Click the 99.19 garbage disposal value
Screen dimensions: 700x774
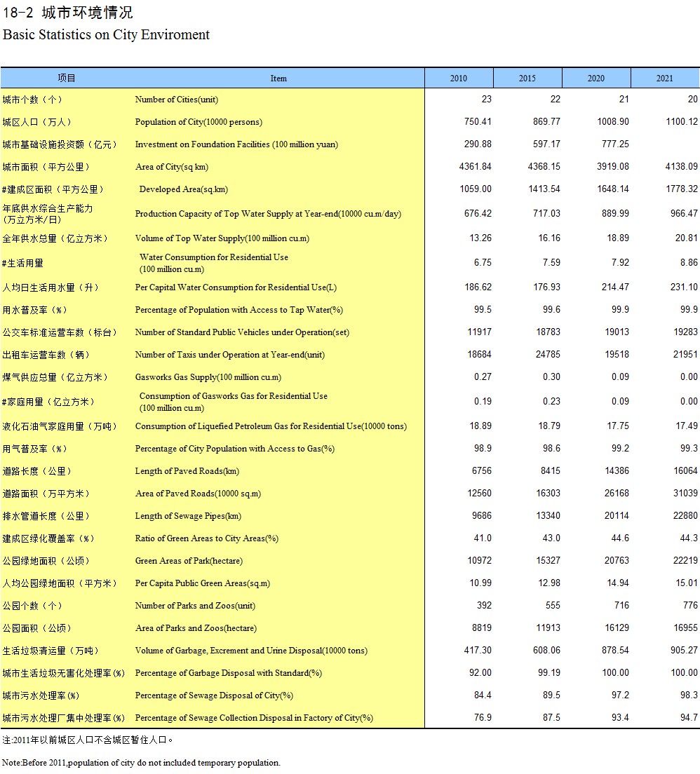548,673
